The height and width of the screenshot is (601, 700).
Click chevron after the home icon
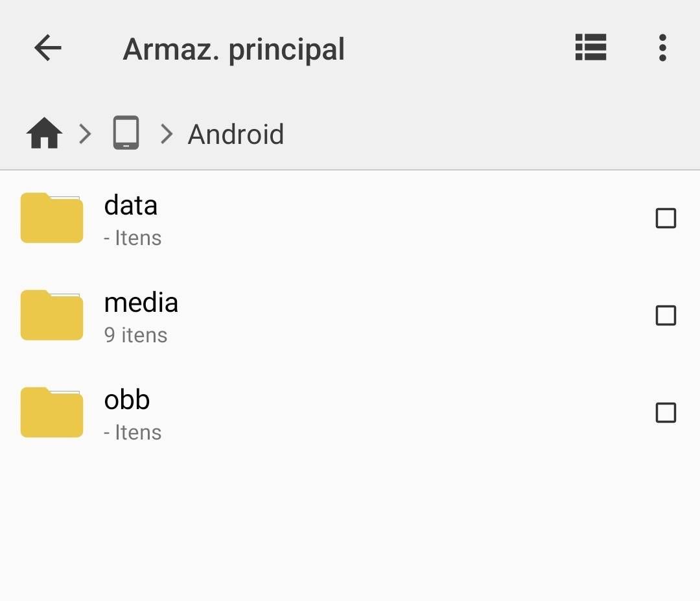coord(85,134)
